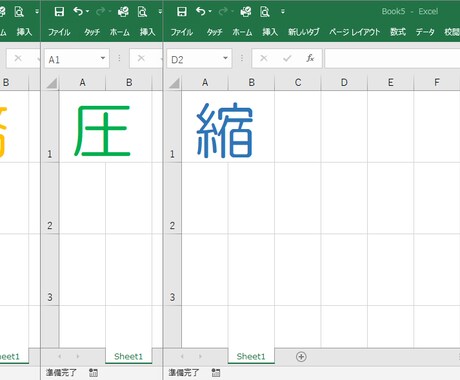Select column B header in middle window

129,83
